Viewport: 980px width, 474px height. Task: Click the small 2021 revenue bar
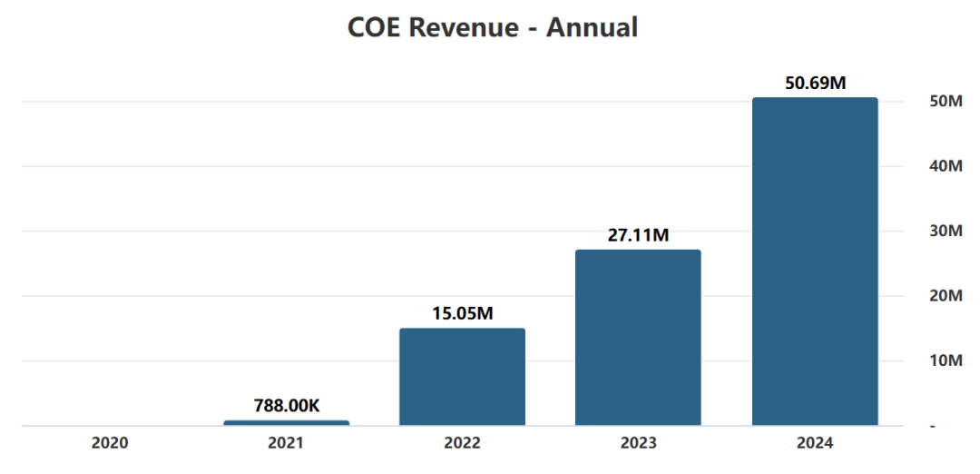tap(286, 422)
